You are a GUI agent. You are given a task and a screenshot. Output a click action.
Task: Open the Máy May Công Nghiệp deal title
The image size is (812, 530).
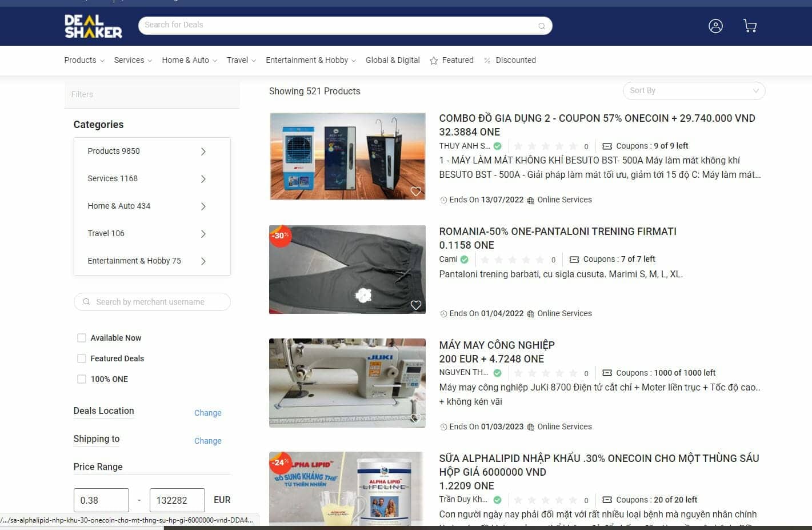(497, 345)
